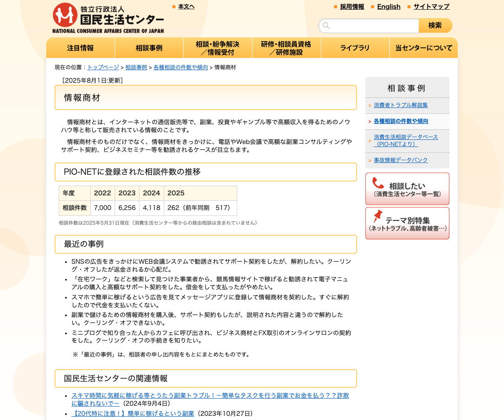Click the ※「最近の事例」note text
This screenshot has width=504, height=420.
pos(161,354)
